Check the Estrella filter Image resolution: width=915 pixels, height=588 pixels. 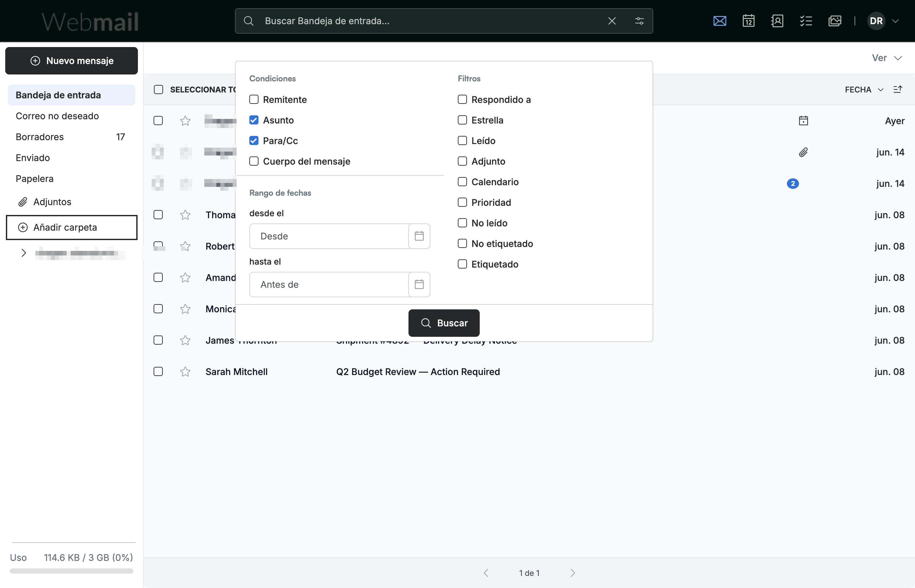tap(462, 120)
